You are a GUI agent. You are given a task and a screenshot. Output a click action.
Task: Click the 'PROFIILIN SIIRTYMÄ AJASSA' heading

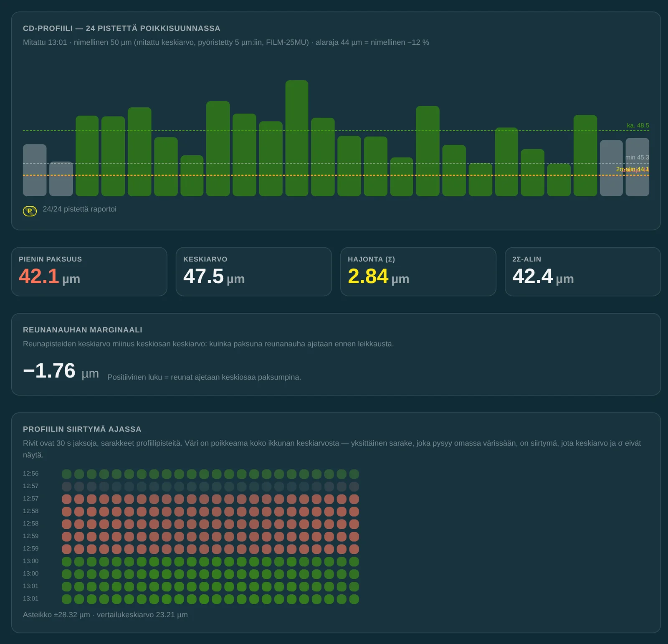[82, 429]
